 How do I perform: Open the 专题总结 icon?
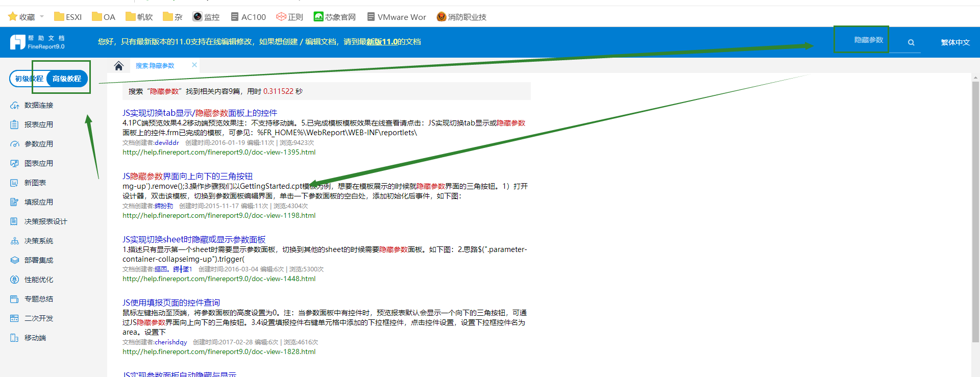(15, 299)
